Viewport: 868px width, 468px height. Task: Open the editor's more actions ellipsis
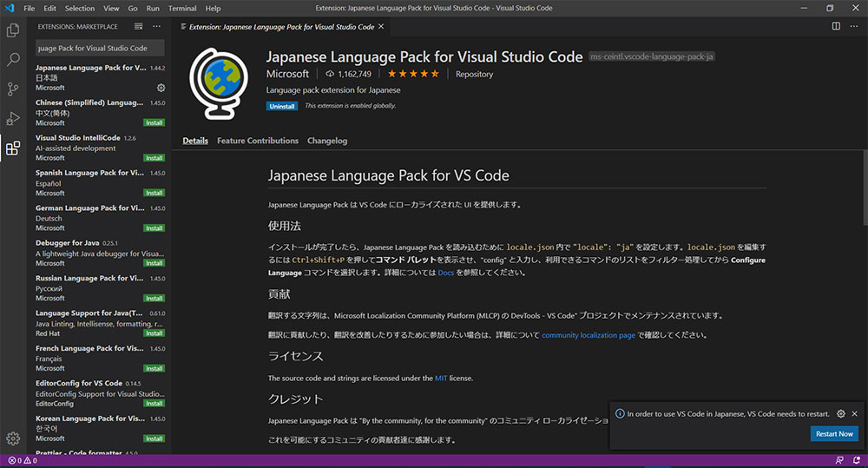853,27
